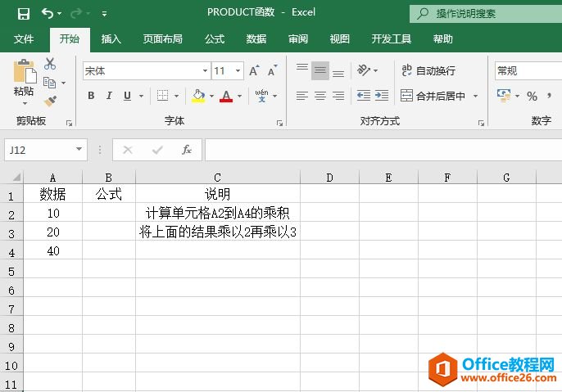
Task: Click into the formula bar input
Action: click(x=383, y=150)
